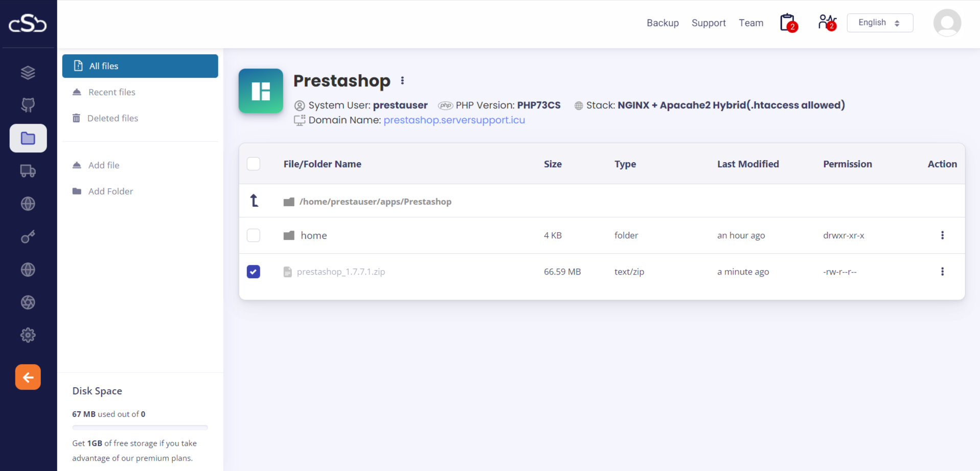Open the English language dropdown

pos(880,23)
